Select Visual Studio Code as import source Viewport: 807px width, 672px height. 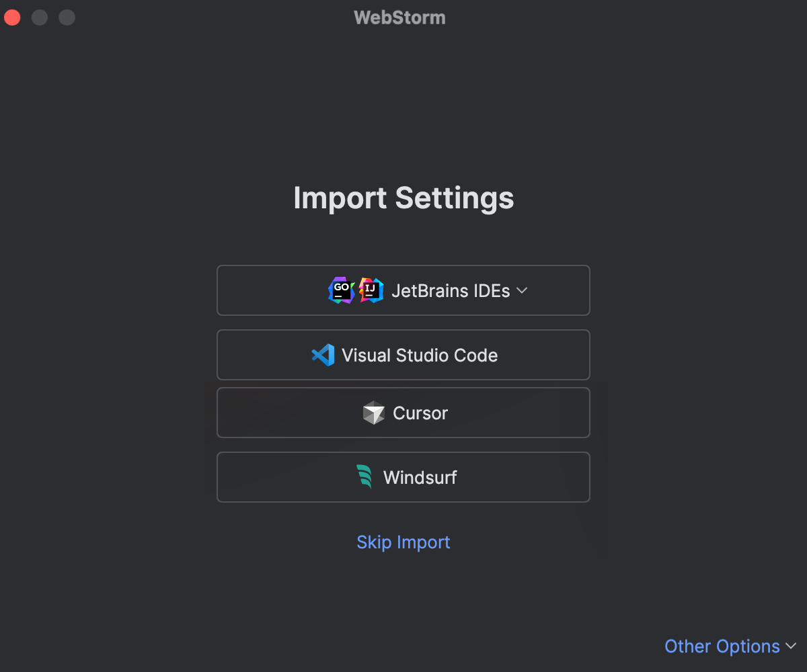coord(403,355)
